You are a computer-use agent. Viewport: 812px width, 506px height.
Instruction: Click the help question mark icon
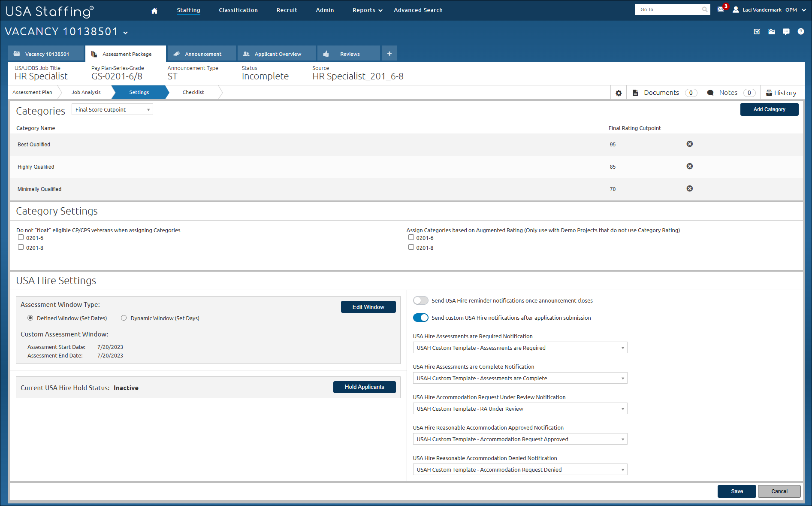[800, 32]
